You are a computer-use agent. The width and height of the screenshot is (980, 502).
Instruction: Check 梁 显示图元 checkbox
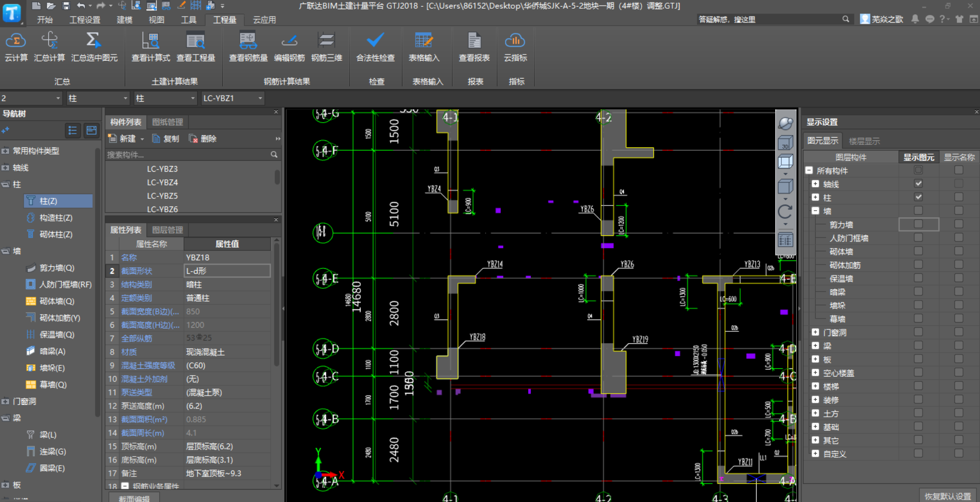pyautogui.click(x=918, y=345)
